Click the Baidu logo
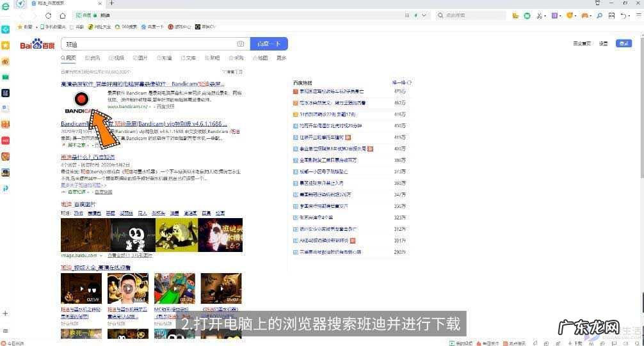Image resolution: width=644 pixels, height=346 pixels. click(37, 44)
